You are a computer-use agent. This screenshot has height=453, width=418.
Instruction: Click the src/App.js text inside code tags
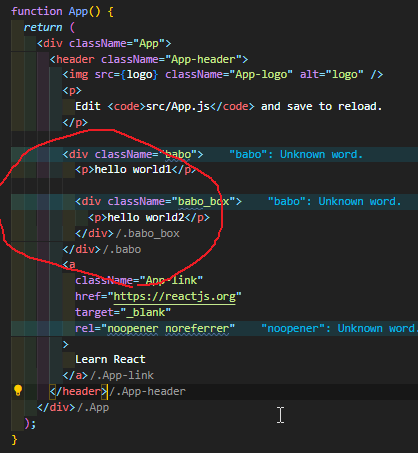[178, 106]
